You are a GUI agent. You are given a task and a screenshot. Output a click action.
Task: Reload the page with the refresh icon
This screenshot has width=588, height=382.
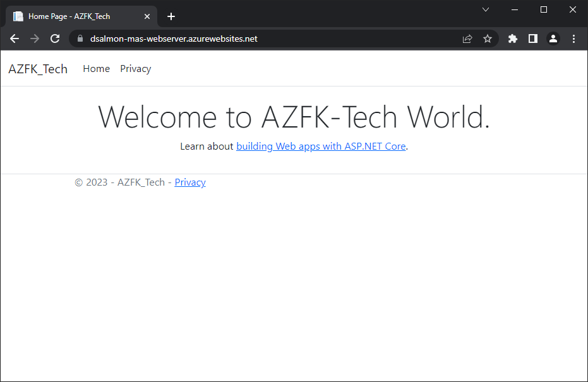click(55, 39)
